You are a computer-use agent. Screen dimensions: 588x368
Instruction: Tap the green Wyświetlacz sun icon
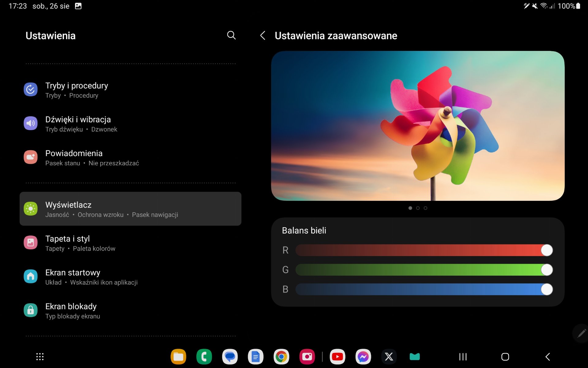click(x=31, y=209)
